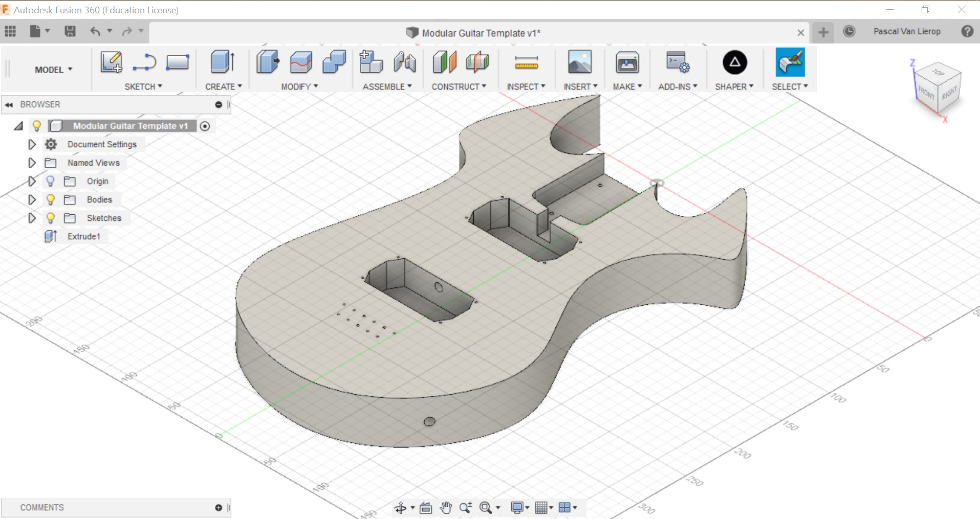980x519 pixels.
Task: Select the Combine tool in Modify
Action: (334, 62)
